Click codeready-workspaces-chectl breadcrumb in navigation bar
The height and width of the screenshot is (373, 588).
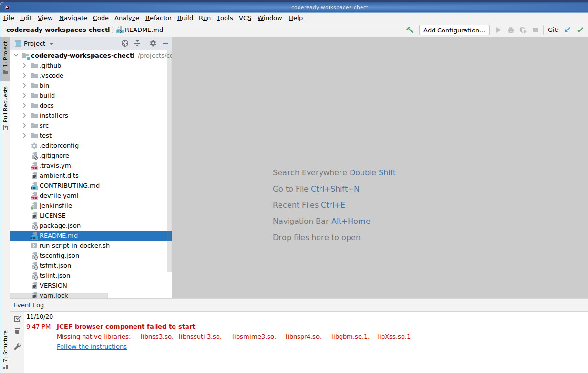pyautogui.click(x=58, y=30)
